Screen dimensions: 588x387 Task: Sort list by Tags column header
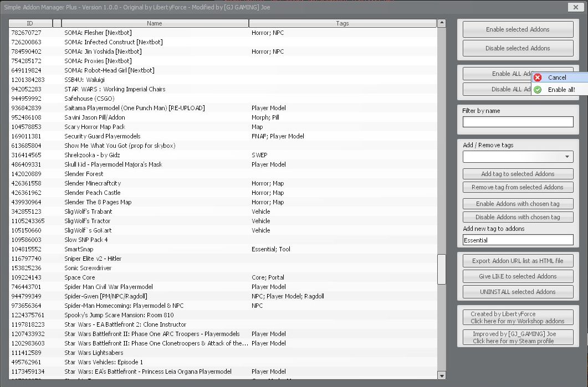pos(342,23)
